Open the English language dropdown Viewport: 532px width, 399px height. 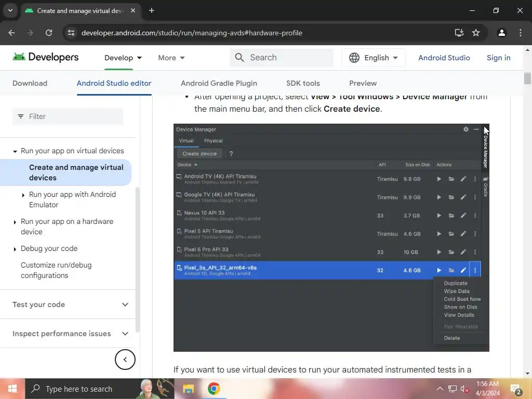374,58
